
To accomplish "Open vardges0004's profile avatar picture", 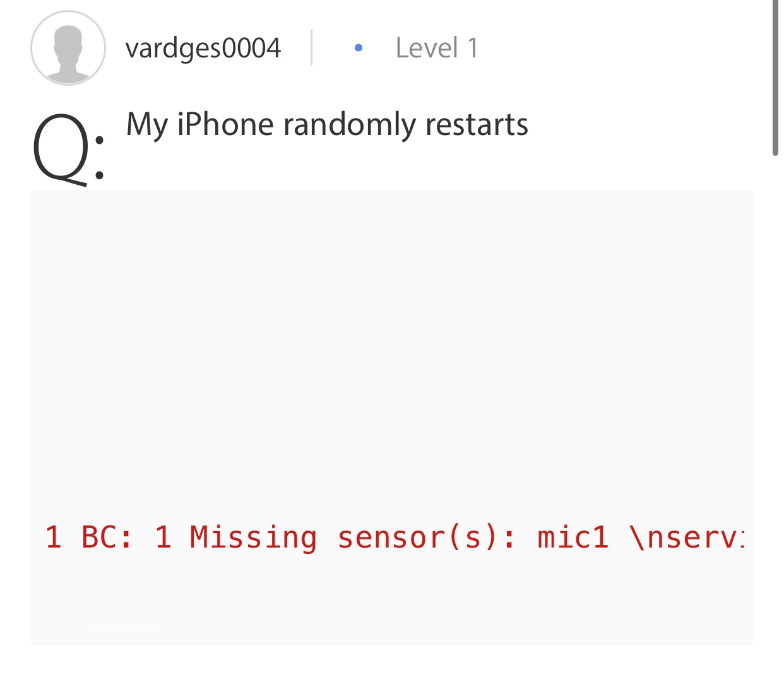I will [68, 48].
